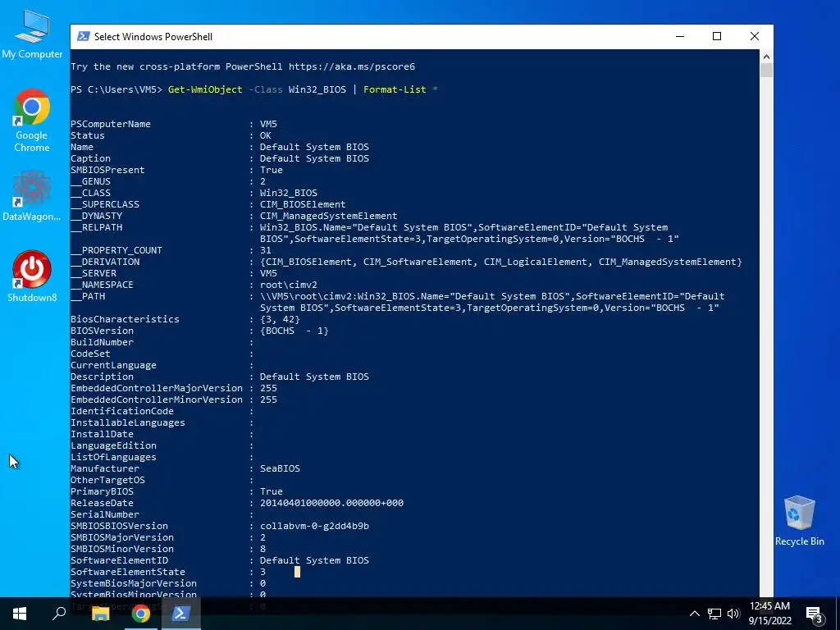840x630 pixels.
Task: Show hidden system tray icons
Action: click(694, 614)
